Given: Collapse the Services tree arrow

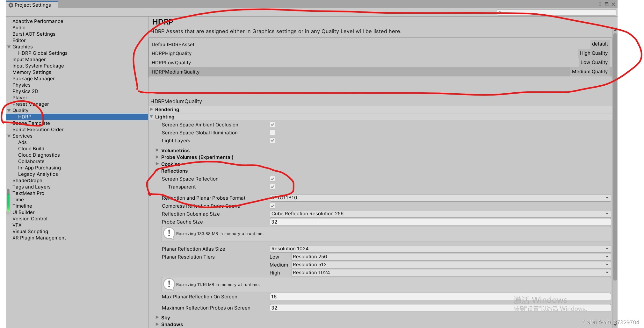Looking at the screenshot, I should point(9,136).
